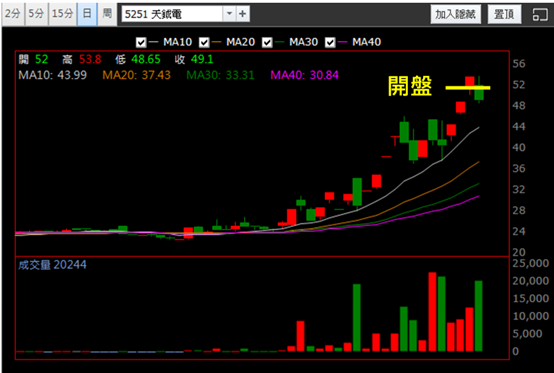Select the 15分 timeframe tab
Image resolution: width=554 pixels, height=373 pixels.
pos(63,14)
